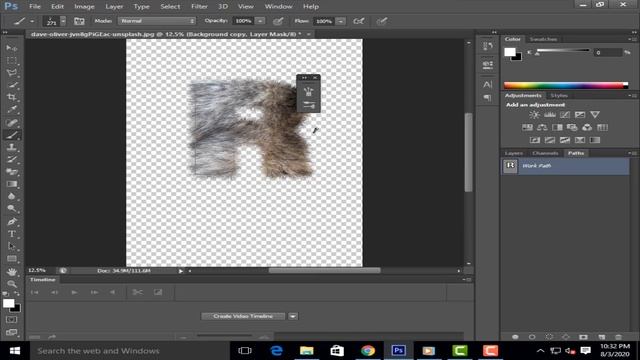Select the History Brush tool
This screenshot has height=360, width=640.
[x=11, y=159]
